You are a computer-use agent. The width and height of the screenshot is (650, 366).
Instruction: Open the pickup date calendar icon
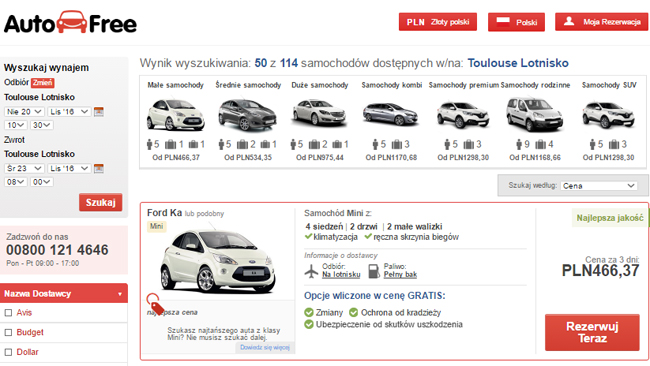click(x=99, y=111)
